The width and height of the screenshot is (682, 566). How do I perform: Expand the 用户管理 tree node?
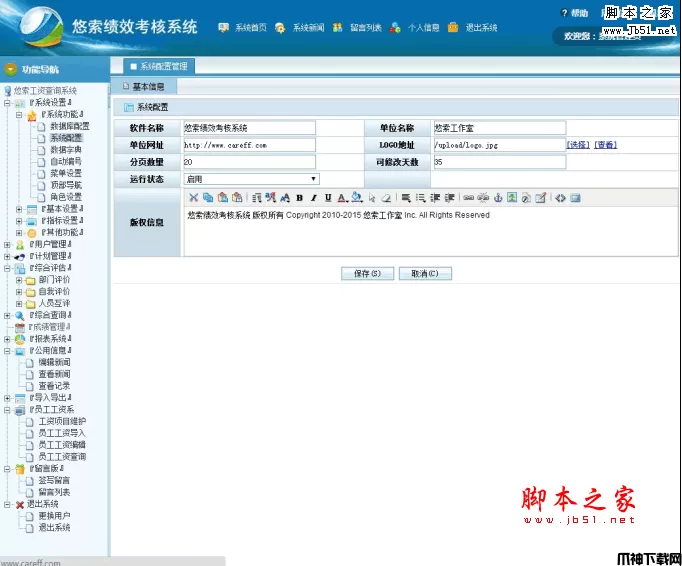click(8, 244)
